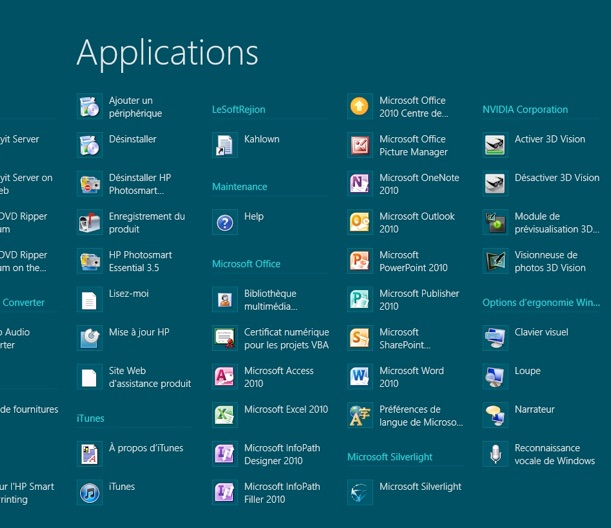The image size is (611, 528).
Task: Launch HP Photosmart Essential 3.5 icon
Action: point(90,261)
